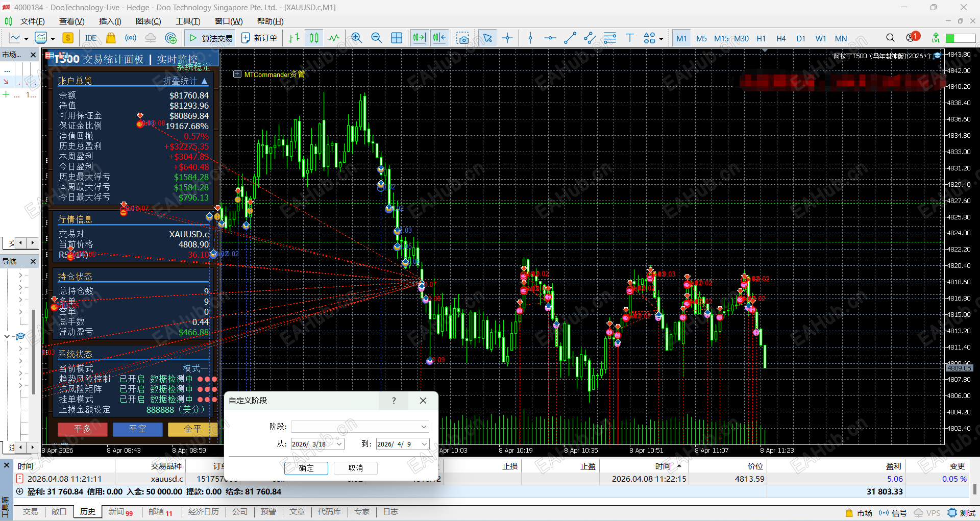Switch to the 新闻 tab

coord(120,512)
